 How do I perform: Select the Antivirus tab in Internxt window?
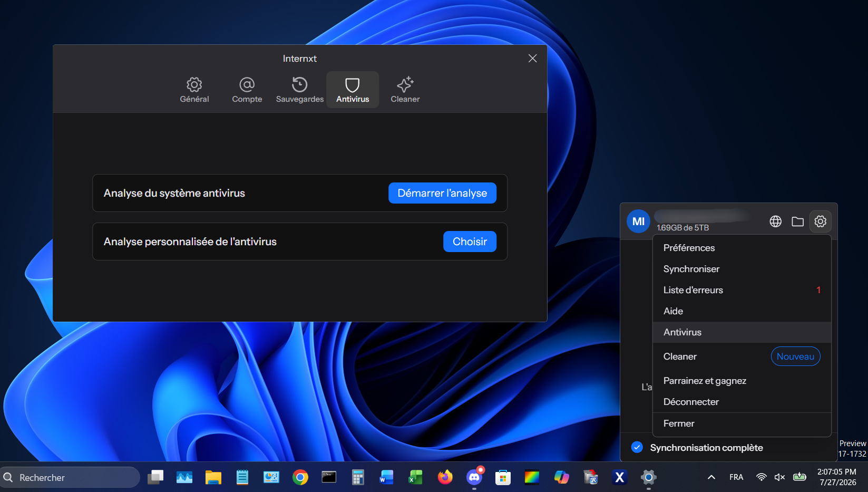(353, 90)
